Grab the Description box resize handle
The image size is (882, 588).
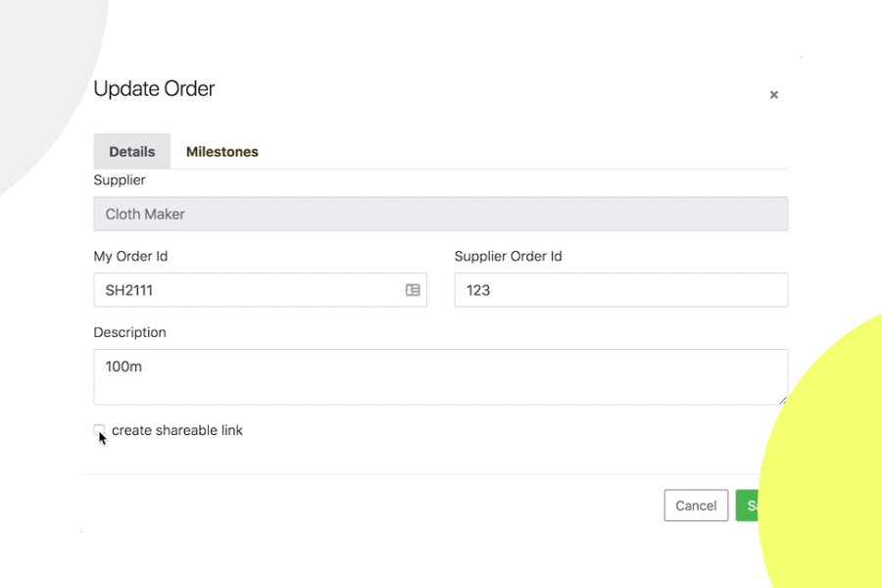[x=782, y=400]
